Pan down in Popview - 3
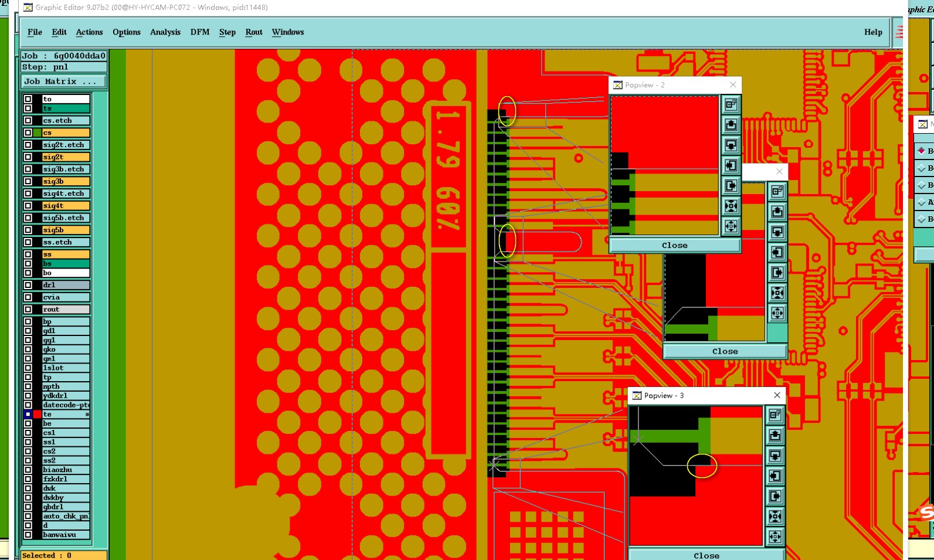The height and width of the screenshot is (560, 934). [775, 456]
